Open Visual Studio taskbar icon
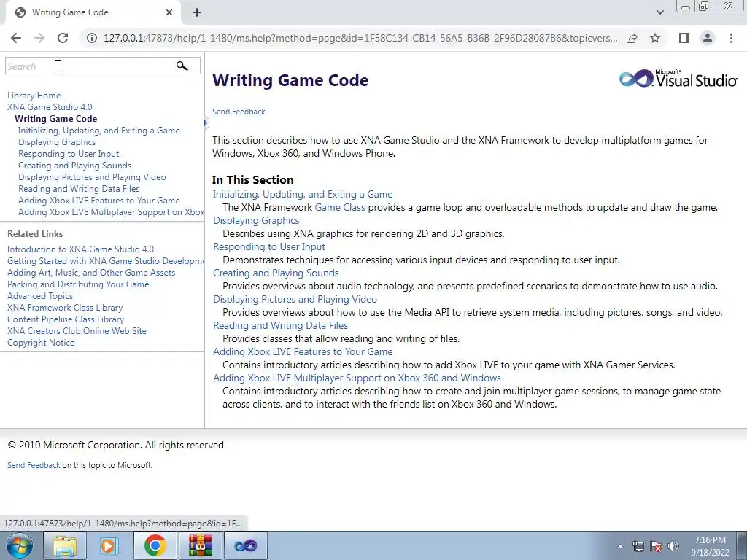 coord(245,545)
